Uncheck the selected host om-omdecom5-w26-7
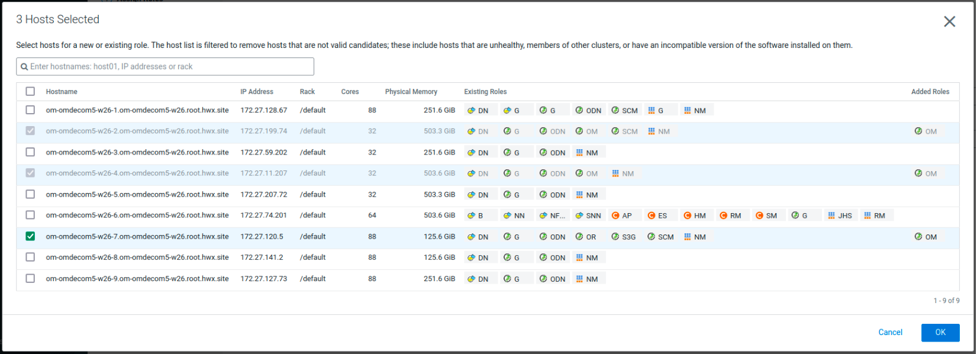Screen dimensions: 980x354 [30, 236]
